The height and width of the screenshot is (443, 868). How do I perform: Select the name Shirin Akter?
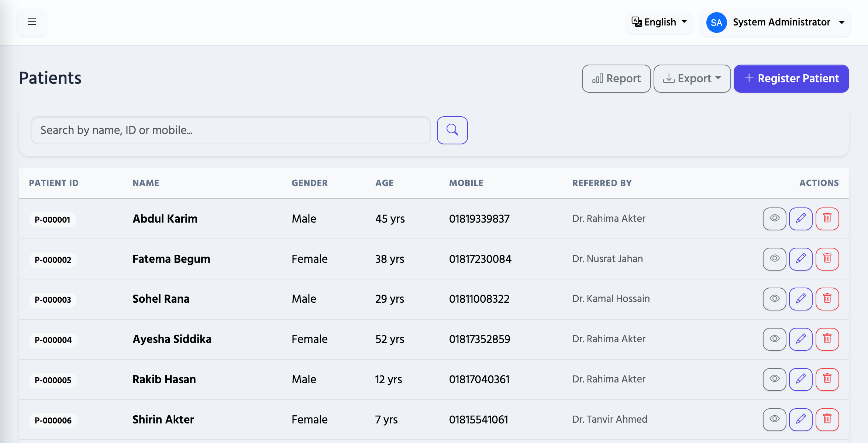tap(163, 419)
